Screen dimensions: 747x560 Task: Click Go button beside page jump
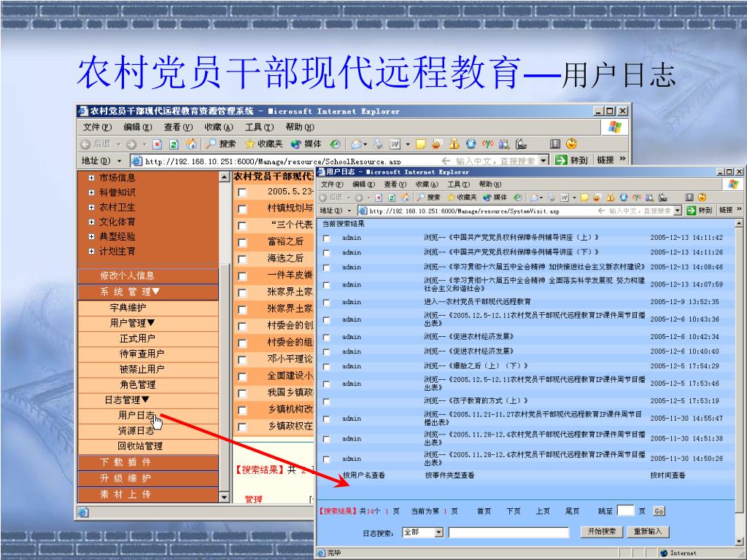pos(659,511)
